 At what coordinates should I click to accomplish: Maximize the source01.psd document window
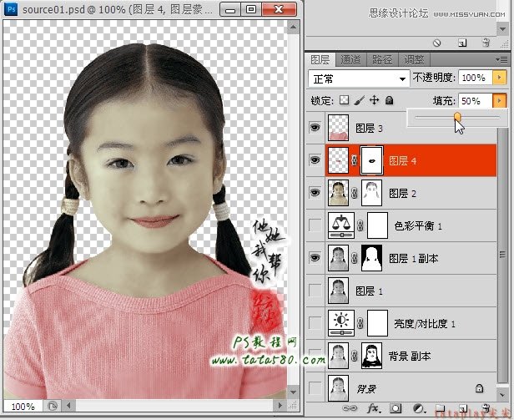pos(251,9)
